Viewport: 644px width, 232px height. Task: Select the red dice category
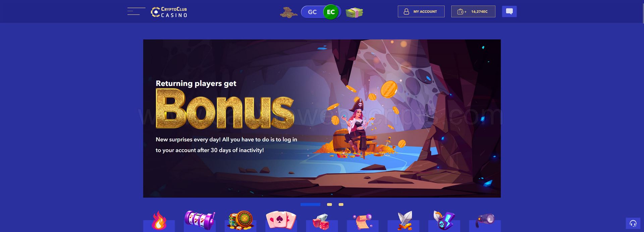(x=322, y=221)
